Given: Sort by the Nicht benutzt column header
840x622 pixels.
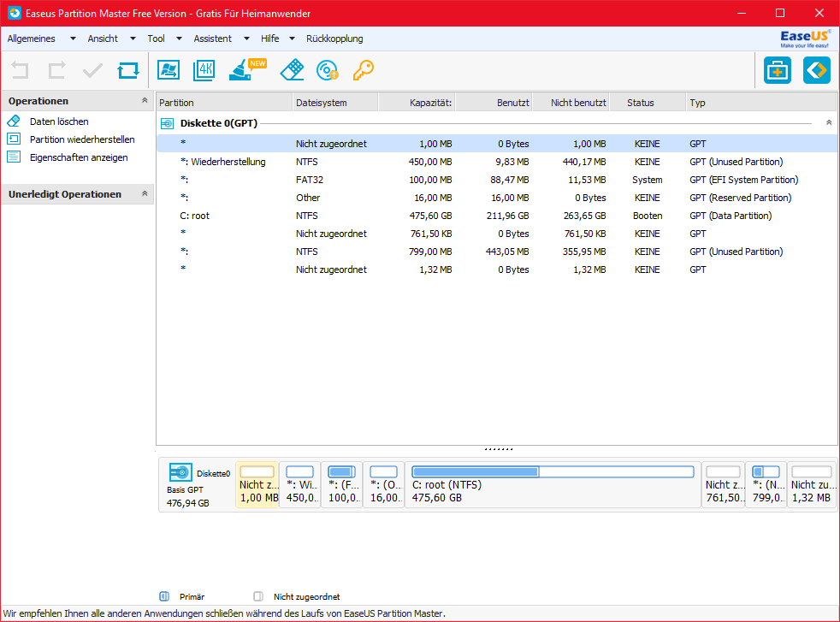Looking at the screenshot, I should (571, 103).
